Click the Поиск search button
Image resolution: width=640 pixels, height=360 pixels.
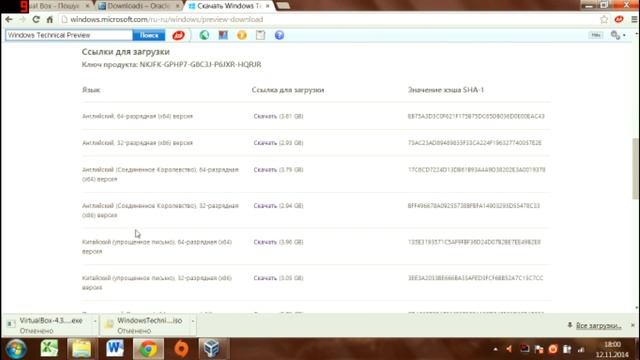point(149,35)
